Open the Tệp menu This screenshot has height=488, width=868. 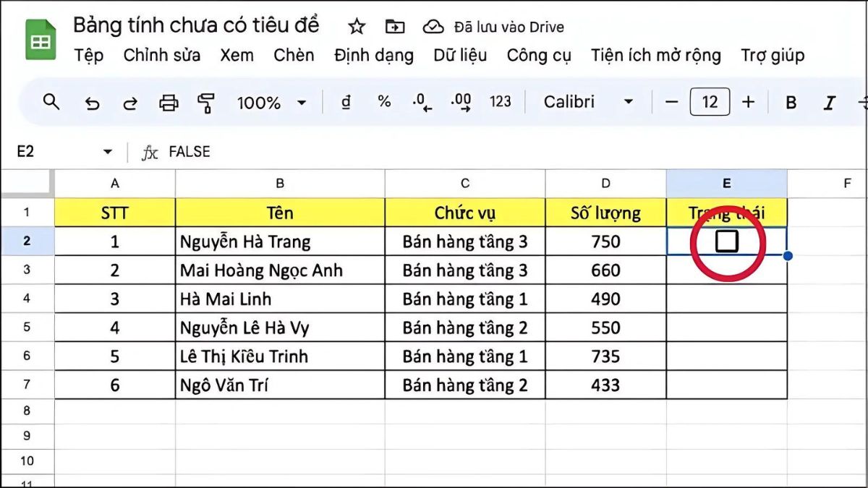(x=89, y=56)
